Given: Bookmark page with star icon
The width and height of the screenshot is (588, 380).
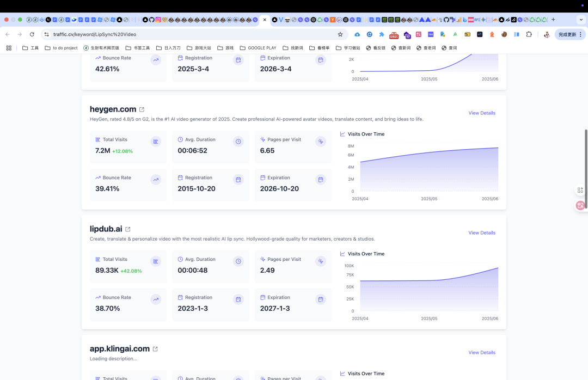Looking at the screenshot, I should coord(340,34).
